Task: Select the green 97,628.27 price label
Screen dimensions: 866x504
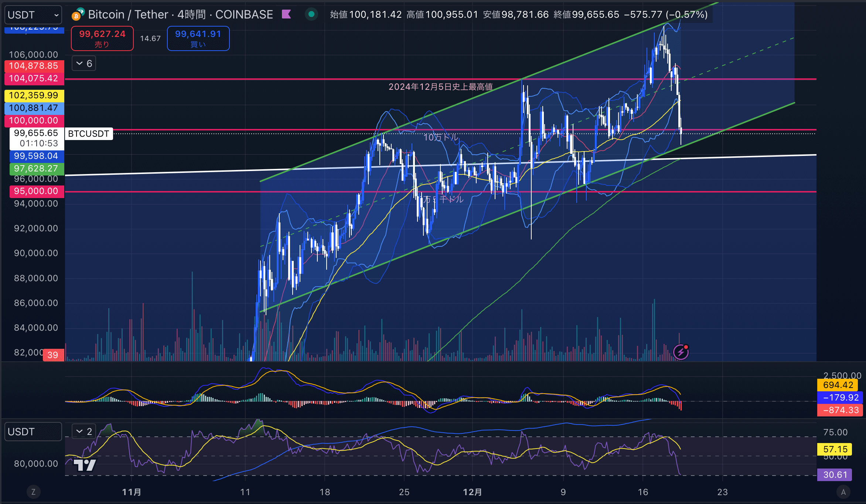Action: 36,168
